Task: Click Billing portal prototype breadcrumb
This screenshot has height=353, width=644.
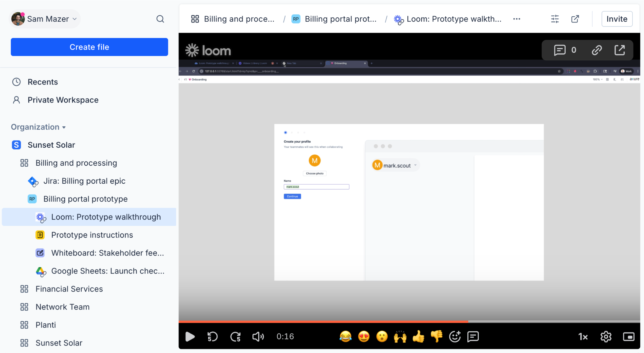Action: pyautogui.click(x=334, y=19)
